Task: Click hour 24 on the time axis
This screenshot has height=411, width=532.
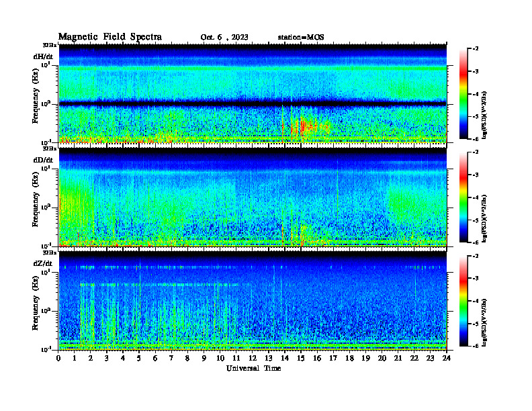Action: (x=447, y=358)
